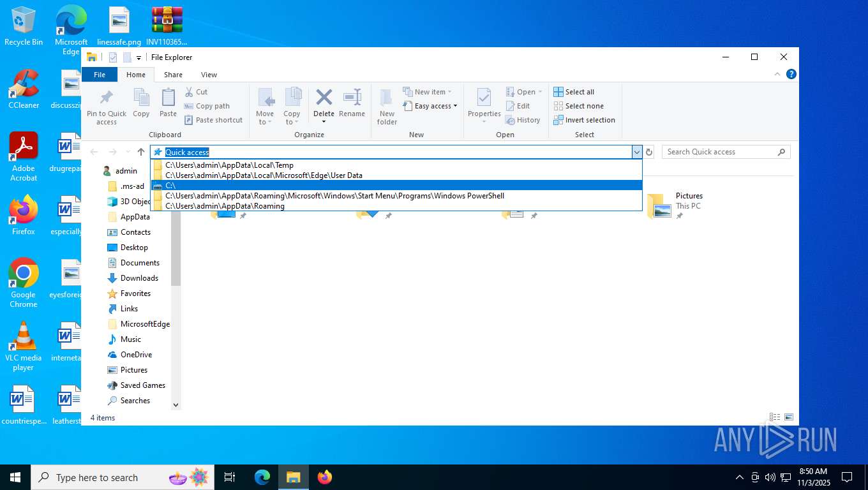
Task: Select Contacts in the navigation pane
Action: pyautogui.click(x=135, y=232)
